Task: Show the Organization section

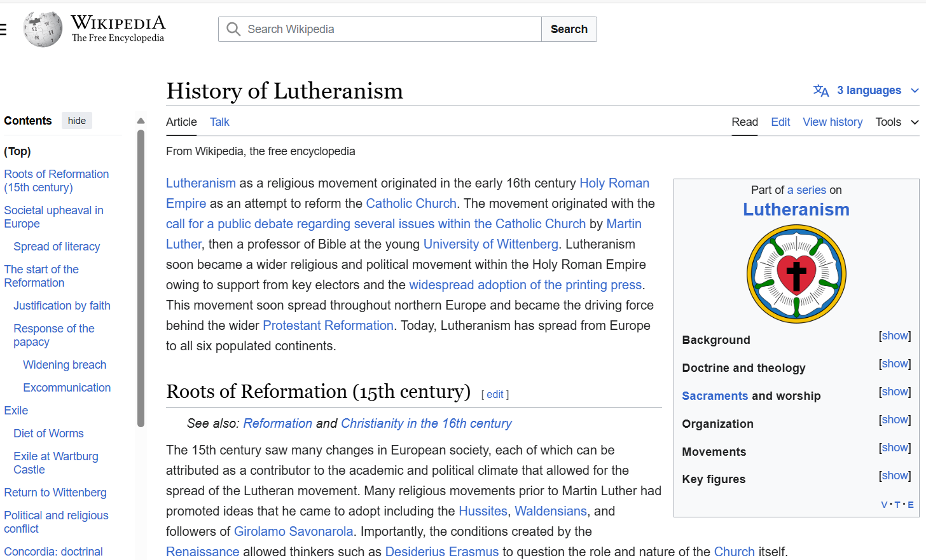Action: click(895, 420)
